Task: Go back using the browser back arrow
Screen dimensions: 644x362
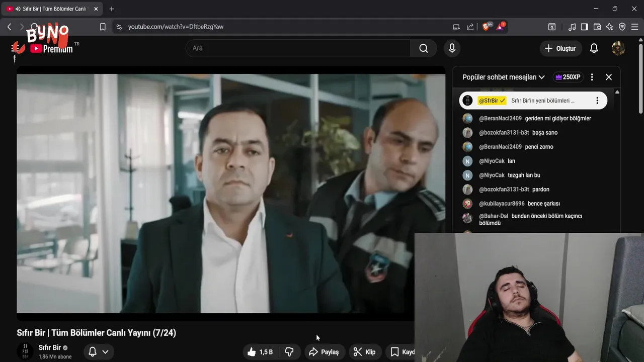Action: pyautogui.click(x=9, y=27)
